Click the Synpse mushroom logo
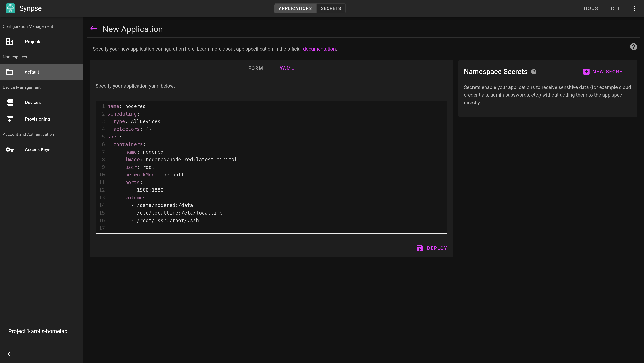This screenshot has height=363, width=644. (x=10, y=8)
